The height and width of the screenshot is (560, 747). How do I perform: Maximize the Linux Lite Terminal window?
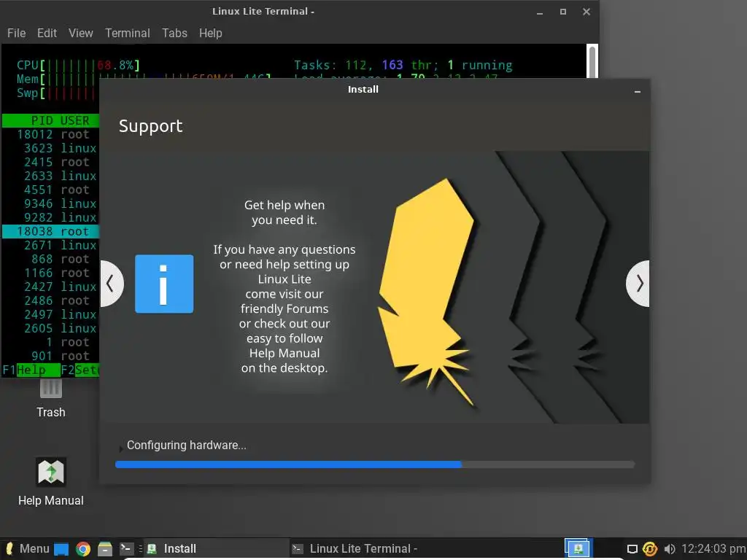(563, 12)
